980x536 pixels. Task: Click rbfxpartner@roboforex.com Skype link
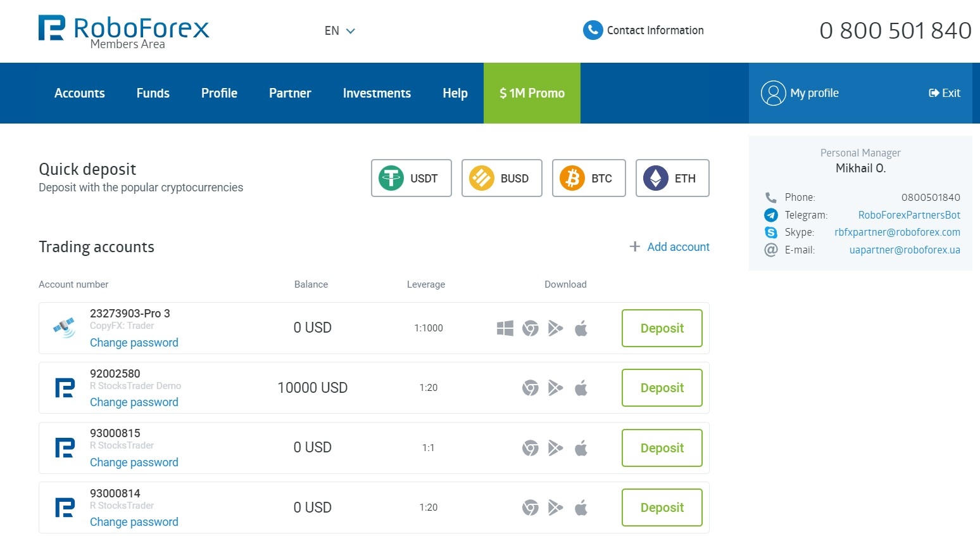point(897,233)
